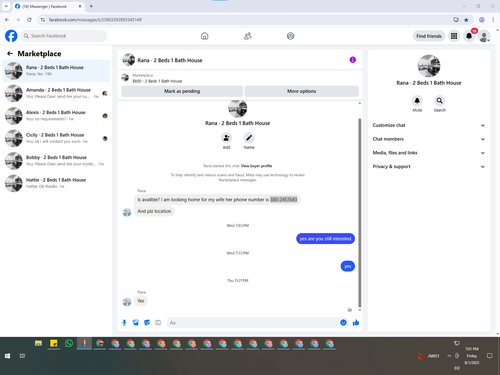500x375 pixels.
Task: Open the Windows notification center
Action: 490,356
